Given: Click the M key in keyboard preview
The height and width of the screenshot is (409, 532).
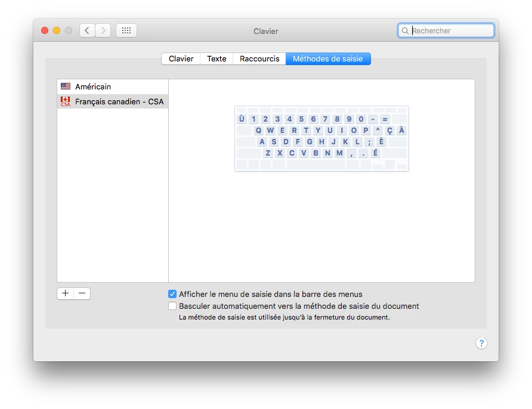Looking at the screenshot, I should (339, 153).
